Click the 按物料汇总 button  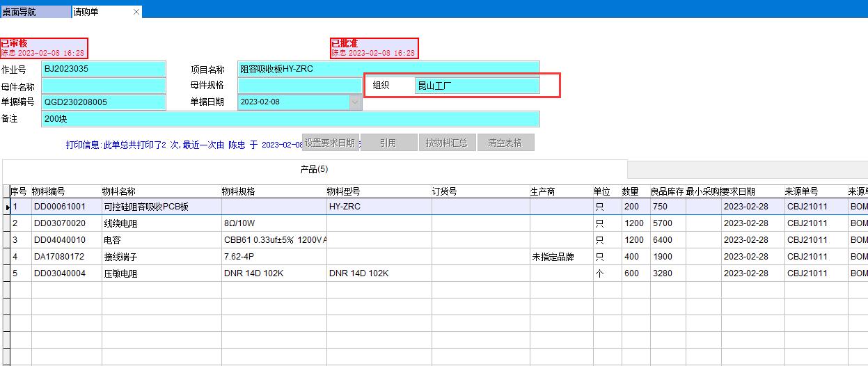(446, 143)
